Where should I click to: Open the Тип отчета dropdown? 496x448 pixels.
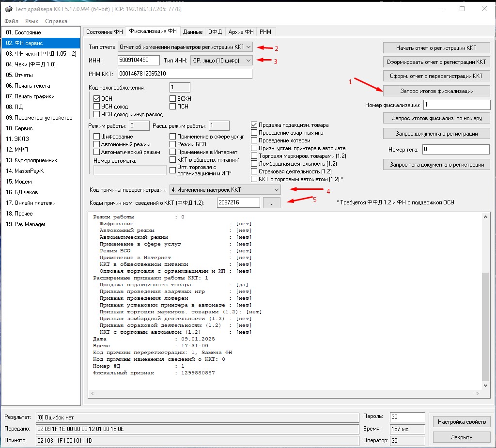(x=185, y=47)
